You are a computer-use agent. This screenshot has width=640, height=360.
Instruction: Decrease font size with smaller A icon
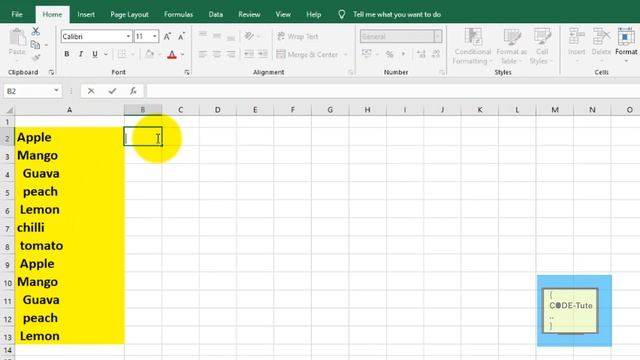pos(181,36)
